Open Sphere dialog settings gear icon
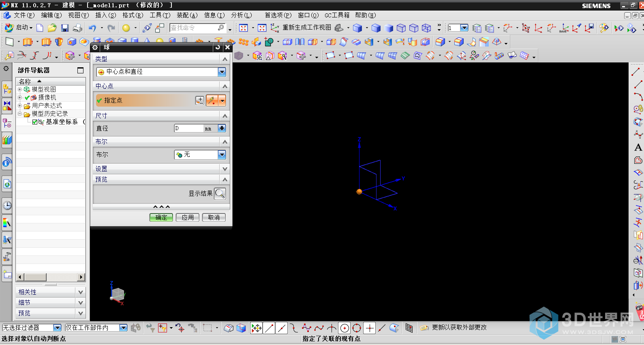This screenshot has width=644, height=345. pos(95,47)
